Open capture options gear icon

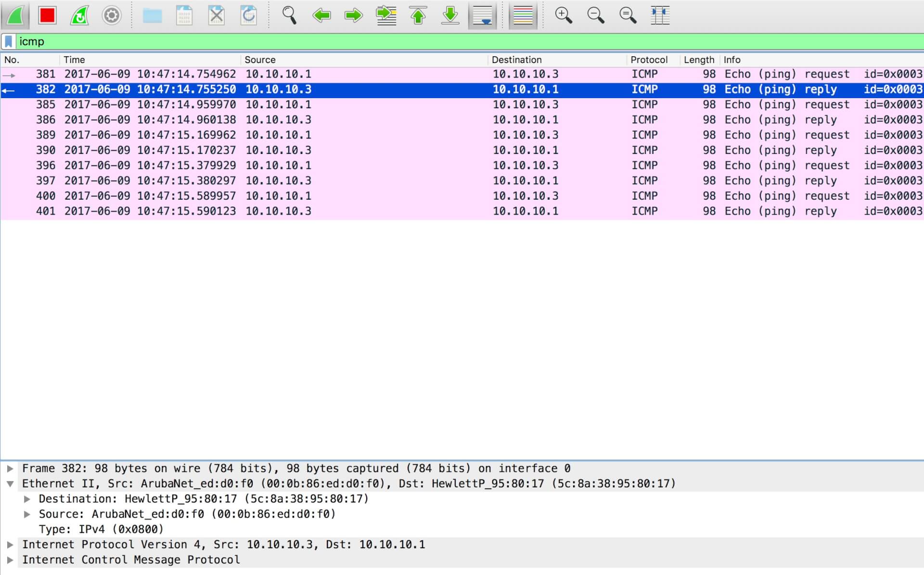(x=111, y=15)
